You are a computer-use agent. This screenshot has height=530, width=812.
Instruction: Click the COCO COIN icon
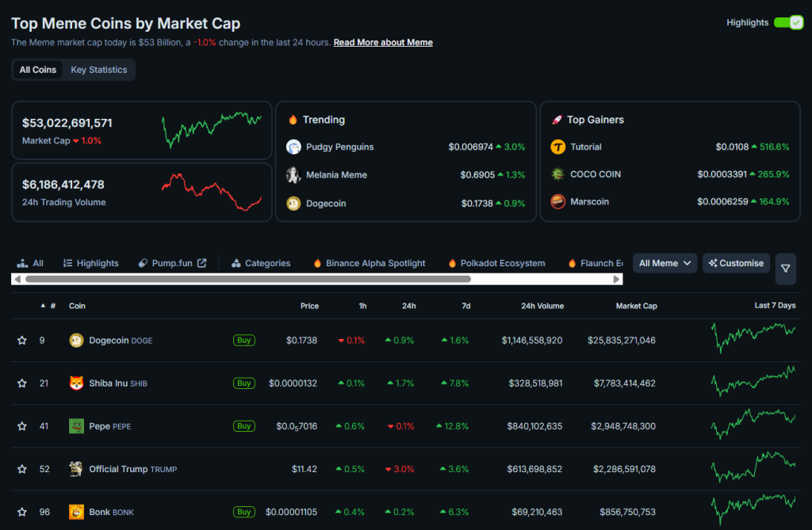557,174
